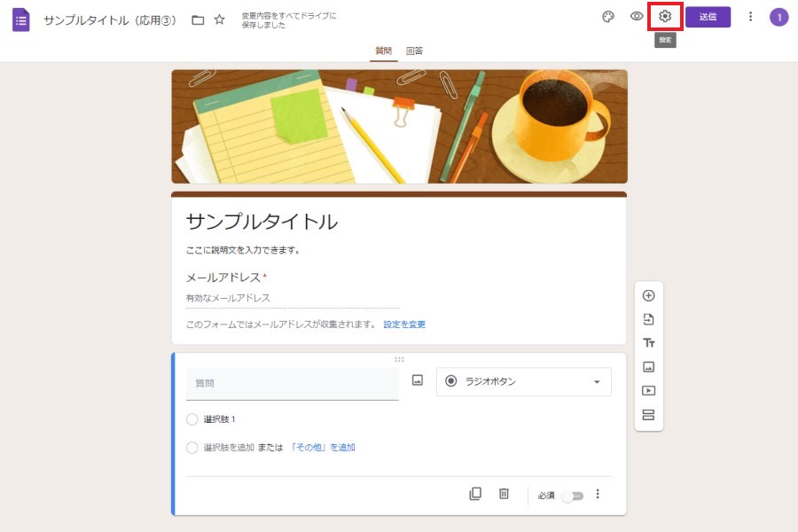Toggle the 必須 required switch
798x532 pixels.
click(573, 495)
